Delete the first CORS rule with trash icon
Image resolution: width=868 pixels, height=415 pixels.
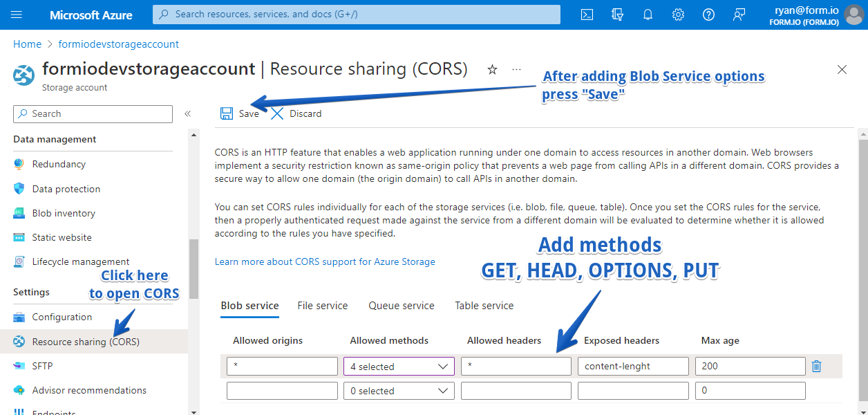816,366
